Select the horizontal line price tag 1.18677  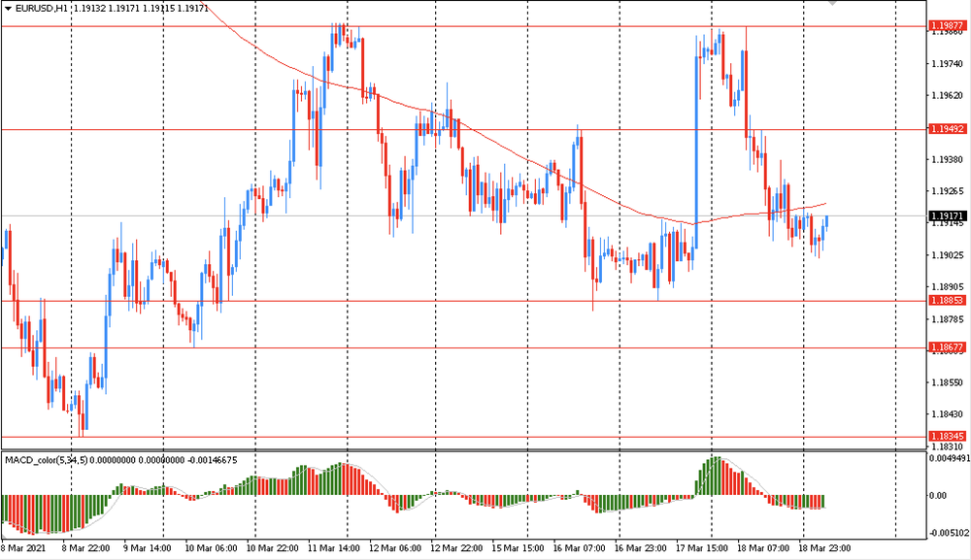pos(948,347)
